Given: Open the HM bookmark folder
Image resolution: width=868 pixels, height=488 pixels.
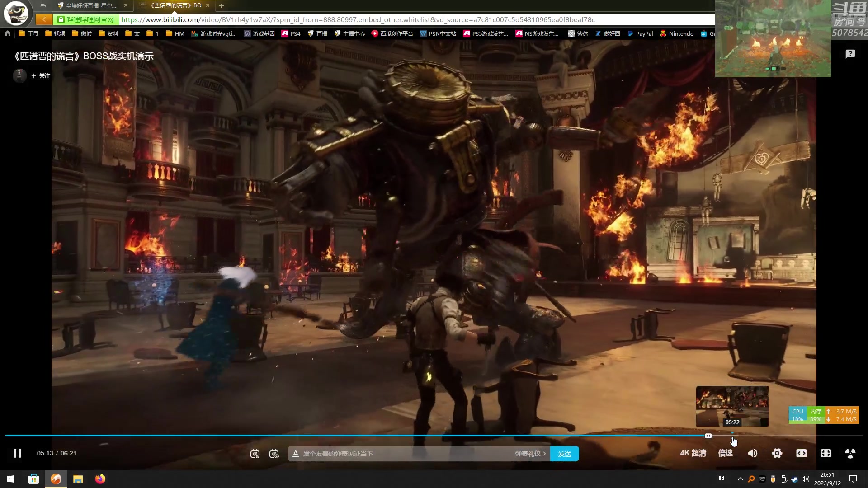Looking at the screenshot, I should pos(175,33).
